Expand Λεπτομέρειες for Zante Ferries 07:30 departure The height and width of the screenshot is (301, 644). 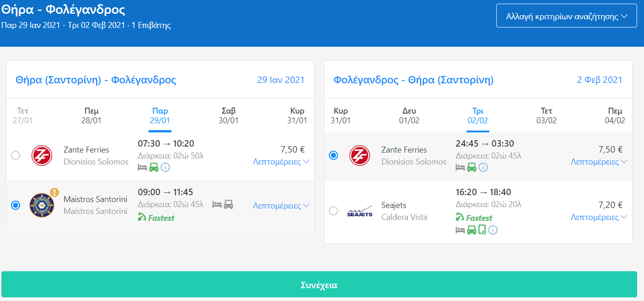281,162
